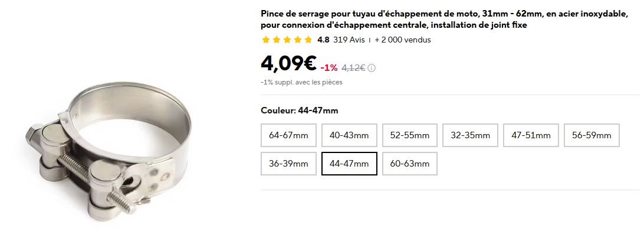Viewport: 644px width, 231px height.
Task: Click the first yellow rating star
Action: [266, 40]
